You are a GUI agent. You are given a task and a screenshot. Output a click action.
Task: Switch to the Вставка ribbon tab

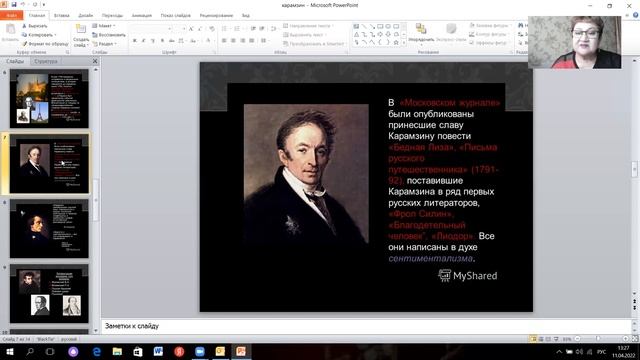62,15
